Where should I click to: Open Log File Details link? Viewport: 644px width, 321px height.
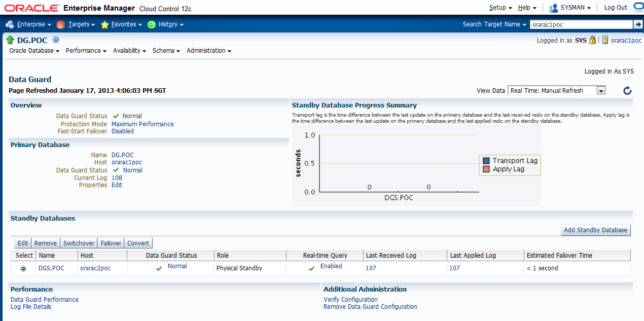(x=31, y=307)
